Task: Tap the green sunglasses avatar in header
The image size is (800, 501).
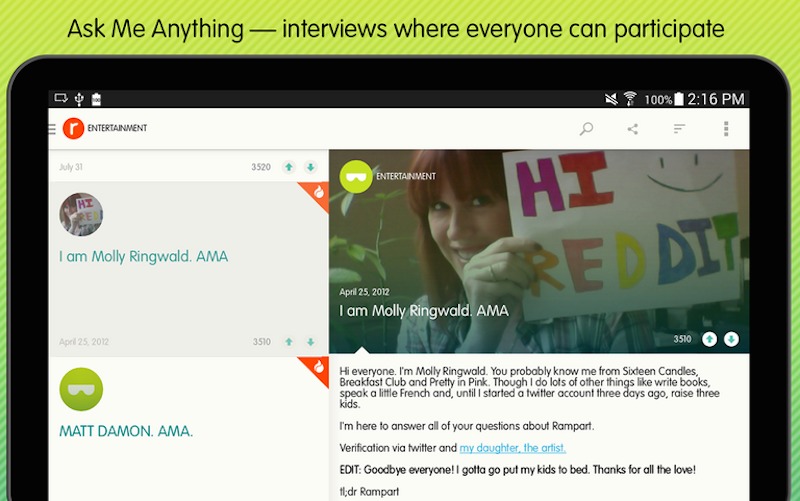Action: (356, 177)
